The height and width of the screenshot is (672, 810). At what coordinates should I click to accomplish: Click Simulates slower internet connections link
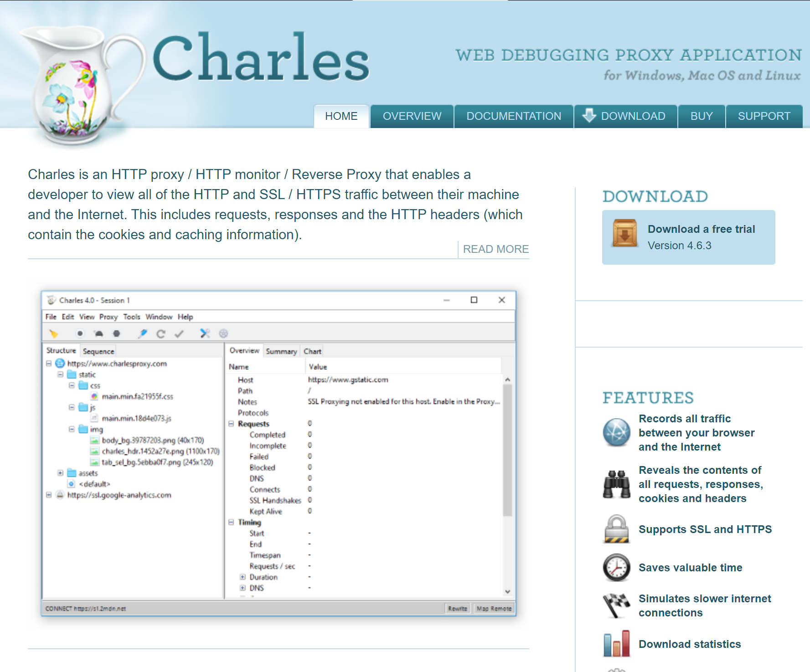[705, 605]
